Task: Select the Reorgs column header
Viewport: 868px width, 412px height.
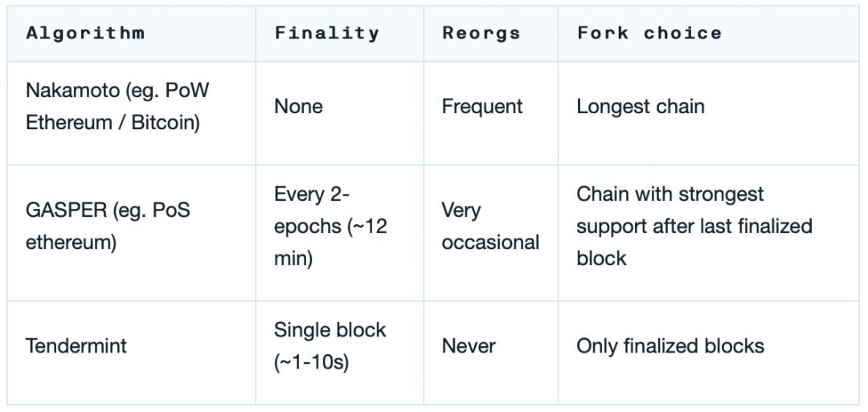Action: tap(481, 33)
